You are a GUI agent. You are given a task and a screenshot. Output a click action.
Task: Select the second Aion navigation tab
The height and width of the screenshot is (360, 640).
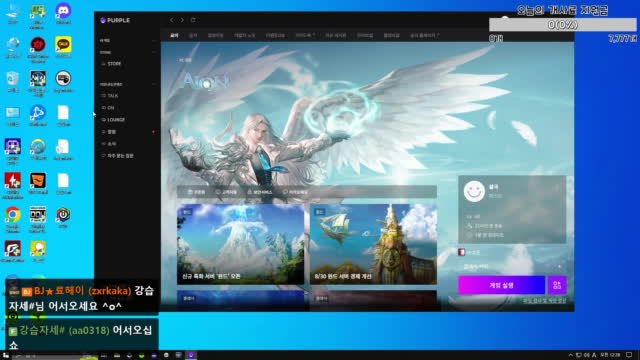click(193, 36)
